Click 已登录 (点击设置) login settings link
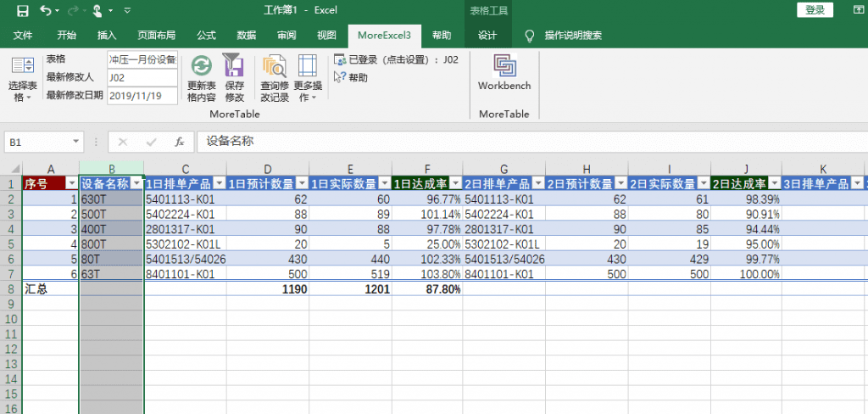 396,60
